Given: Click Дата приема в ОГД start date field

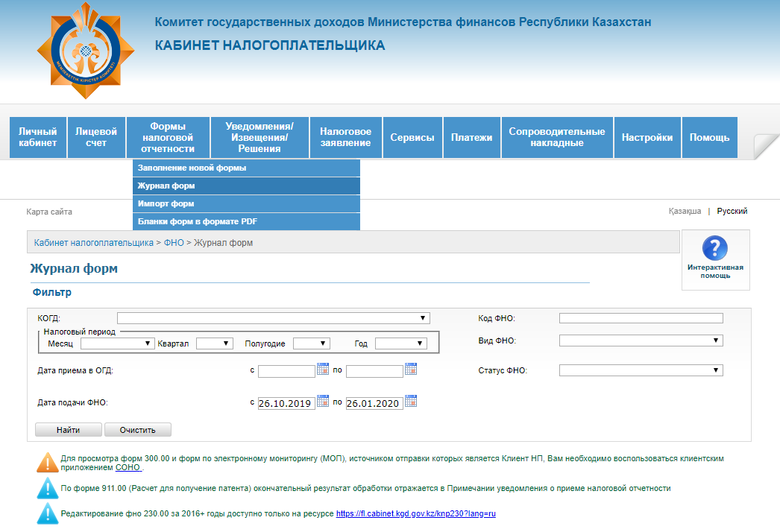Looking at the screenshot, I should click(x=286, y=371).
